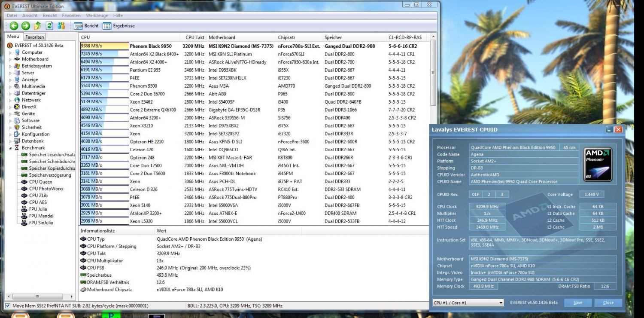Expand the Multimedia tree node

click(x=11, y=86)
